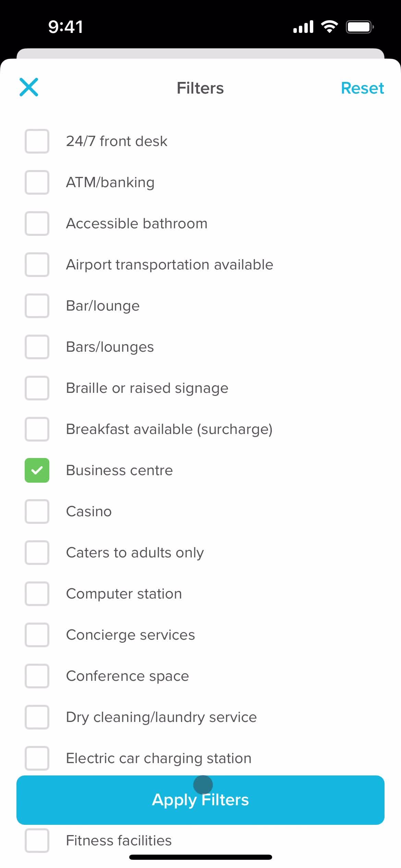Image resolution: width=401 pixels, height=868 pixels.
Task: Tick Electric car charging station checkbox
Action: click(37, 758)
